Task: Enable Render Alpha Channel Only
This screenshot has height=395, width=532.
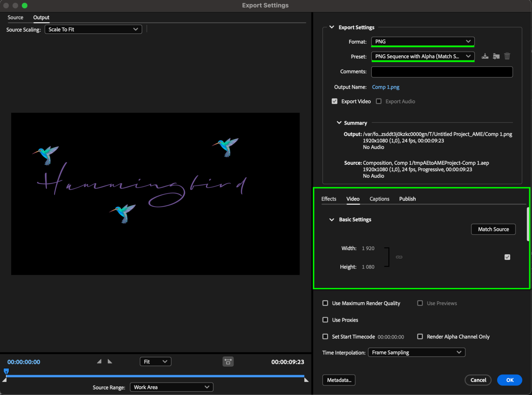Action: [x=420, y=337]
